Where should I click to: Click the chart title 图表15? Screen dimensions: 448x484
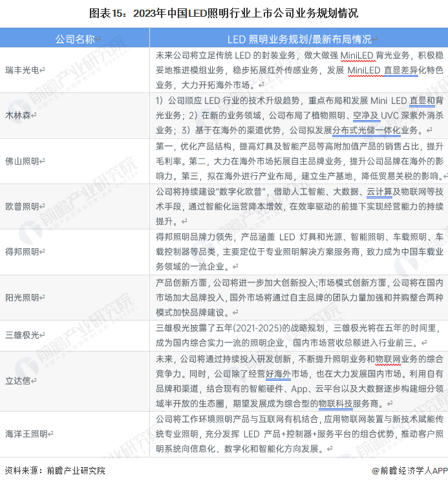coord(224,14)
